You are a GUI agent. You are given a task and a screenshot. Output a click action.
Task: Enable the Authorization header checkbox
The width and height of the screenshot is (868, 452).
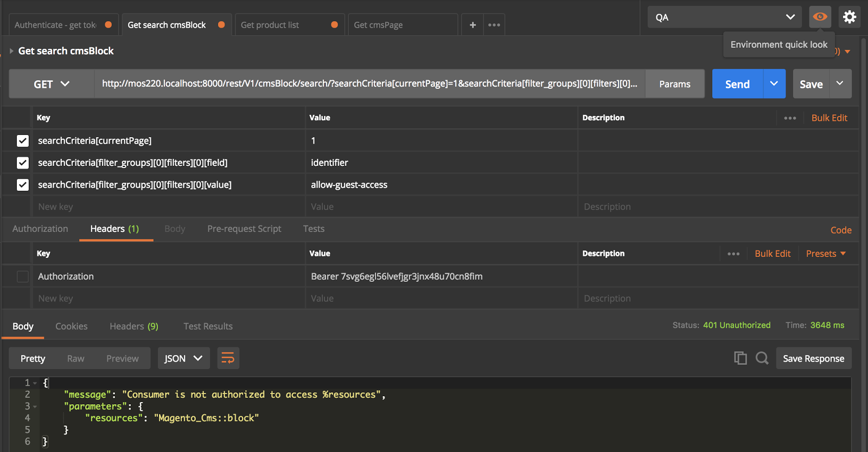[x=22, y=276]
